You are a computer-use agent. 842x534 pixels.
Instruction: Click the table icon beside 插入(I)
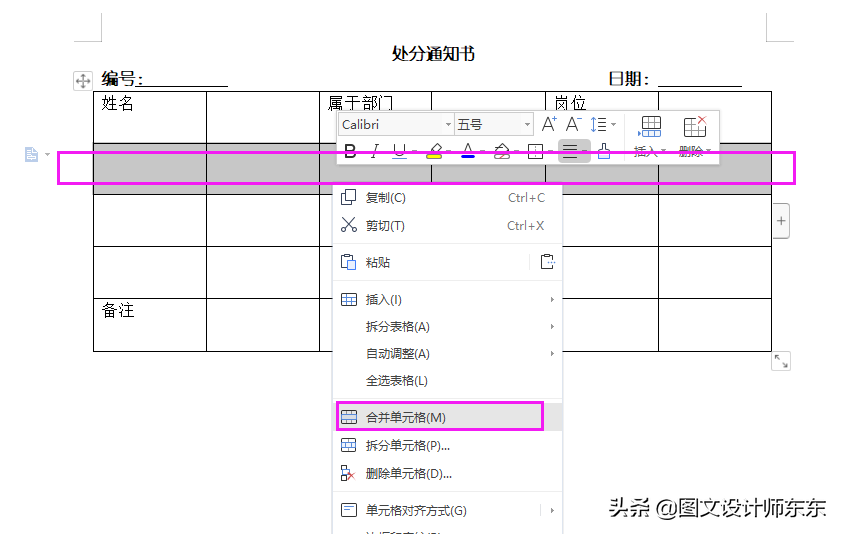click(349, 299)
